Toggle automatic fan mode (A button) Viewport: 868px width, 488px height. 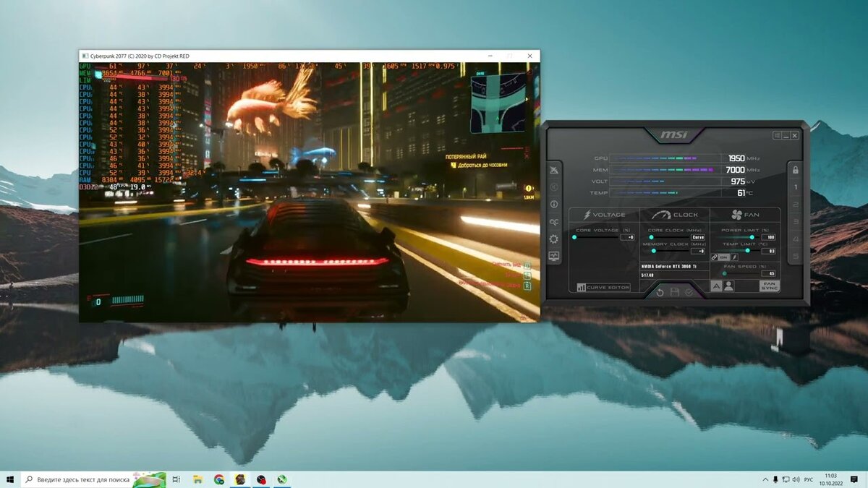click(x=716, y=286)
